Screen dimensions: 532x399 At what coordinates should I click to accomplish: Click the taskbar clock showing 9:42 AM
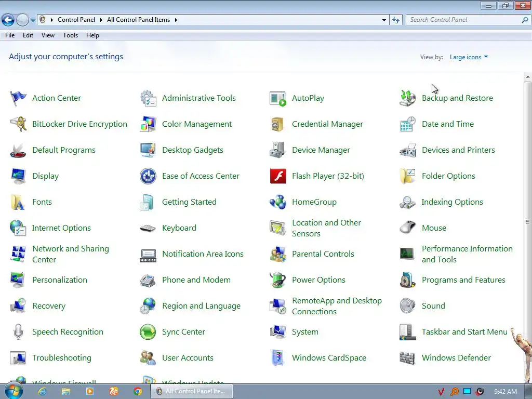505,392
